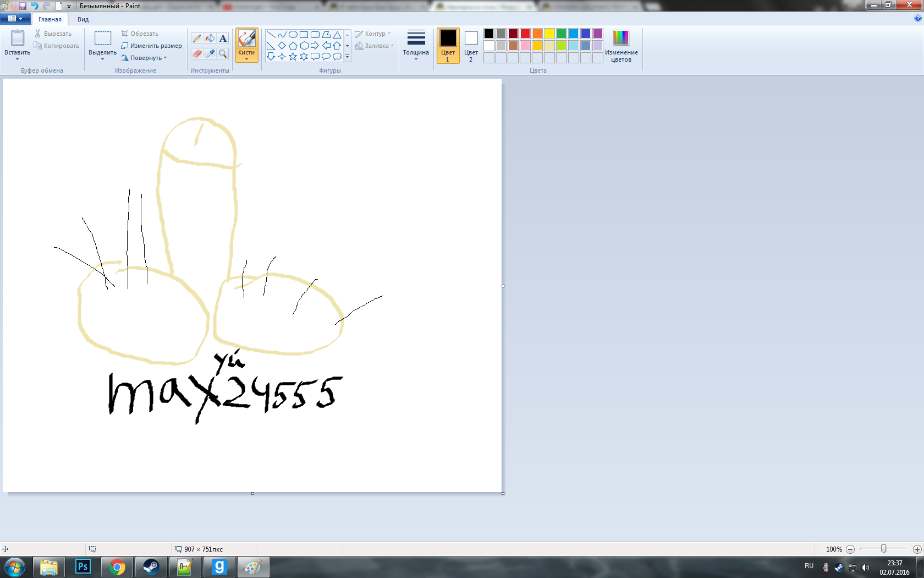The width and height of the screenshot is (924, 578).
Task: Pick the red color swatch
Action: (525, 34)
